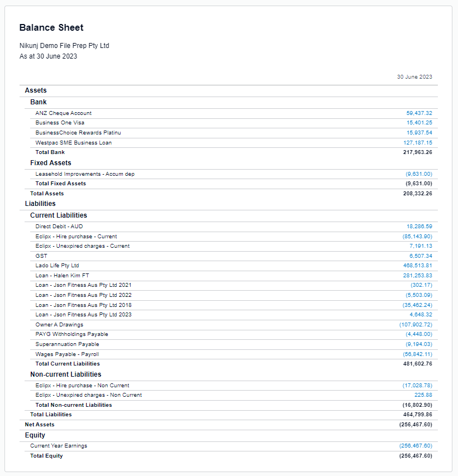Click the GST amount 6,507.34
The width and height of the screenshot is (458, 476).
(x=421, y=256)
